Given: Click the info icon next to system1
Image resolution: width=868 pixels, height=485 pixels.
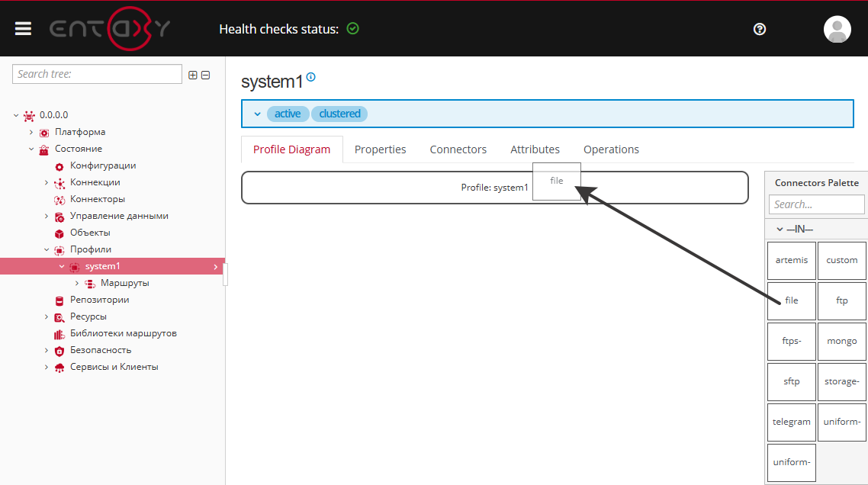Looking at the screenshot, I should (x=310, y=78).
